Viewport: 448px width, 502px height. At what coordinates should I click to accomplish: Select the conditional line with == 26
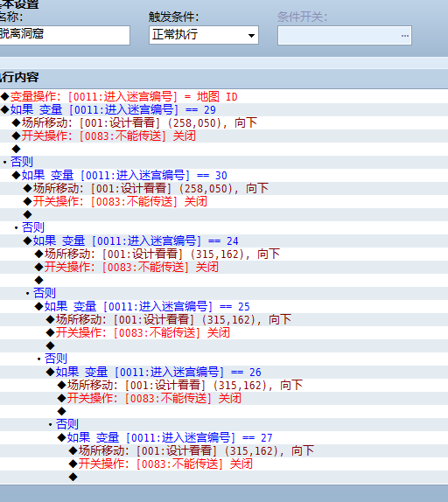[224, 372]
